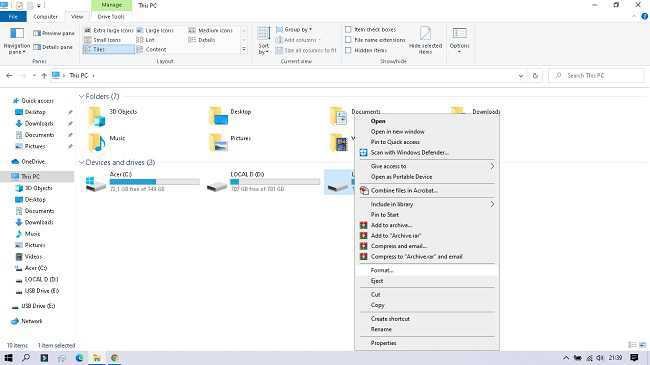Go back using the back arrow
This screenshot has width=650, height=365.
coord(10,75)
